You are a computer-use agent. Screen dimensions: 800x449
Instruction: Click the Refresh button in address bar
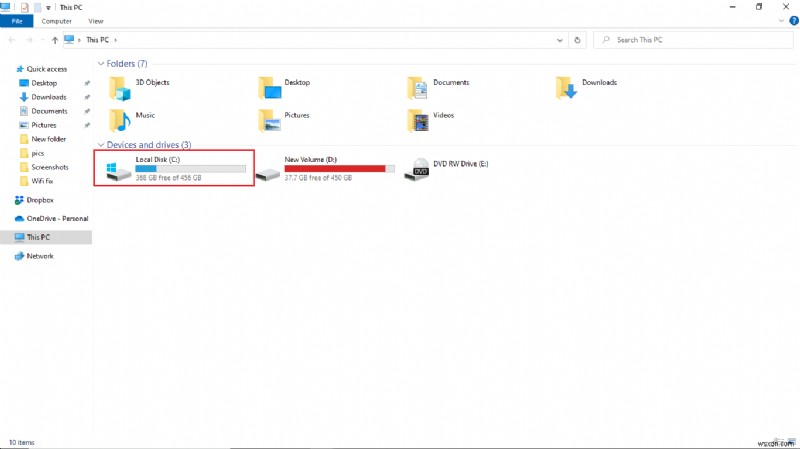[577, 40]
